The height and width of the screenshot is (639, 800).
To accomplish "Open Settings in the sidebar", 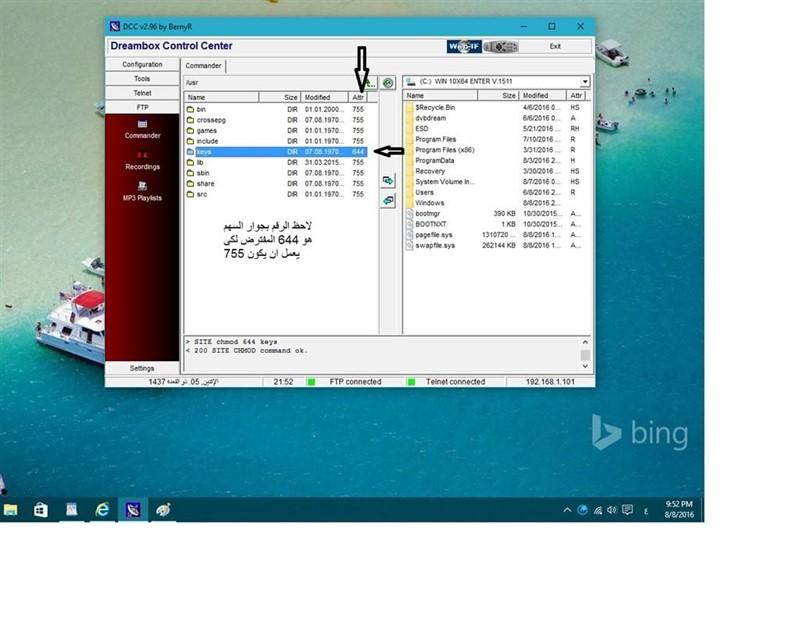I will [142, 368].
